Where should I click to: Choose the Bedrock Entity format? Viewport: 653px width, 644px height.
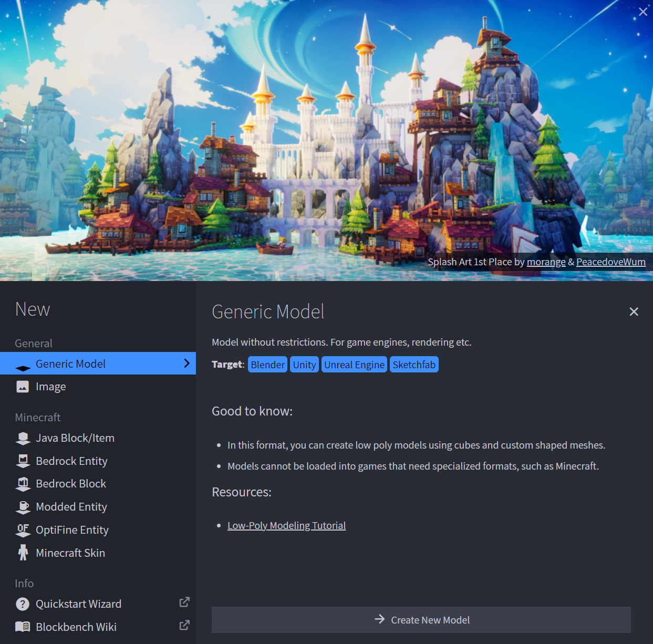98,461
